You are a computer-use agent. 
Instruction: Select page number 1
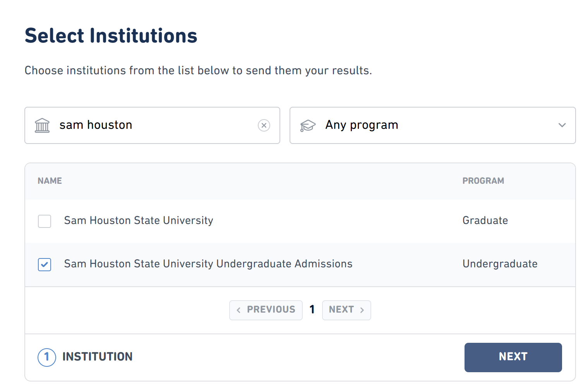[312, 310]
